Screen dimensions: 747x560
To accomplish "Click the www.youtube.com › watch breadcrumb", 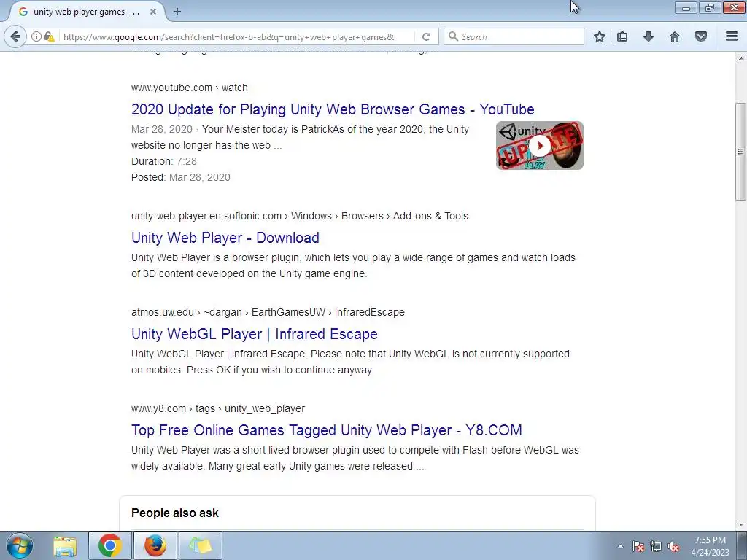I will point(189,87).
